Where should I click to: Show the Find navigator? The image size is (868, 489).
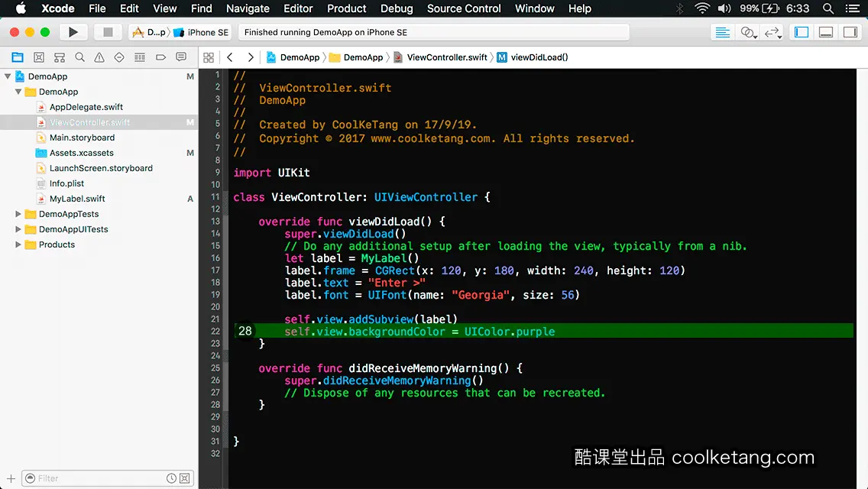79,57
